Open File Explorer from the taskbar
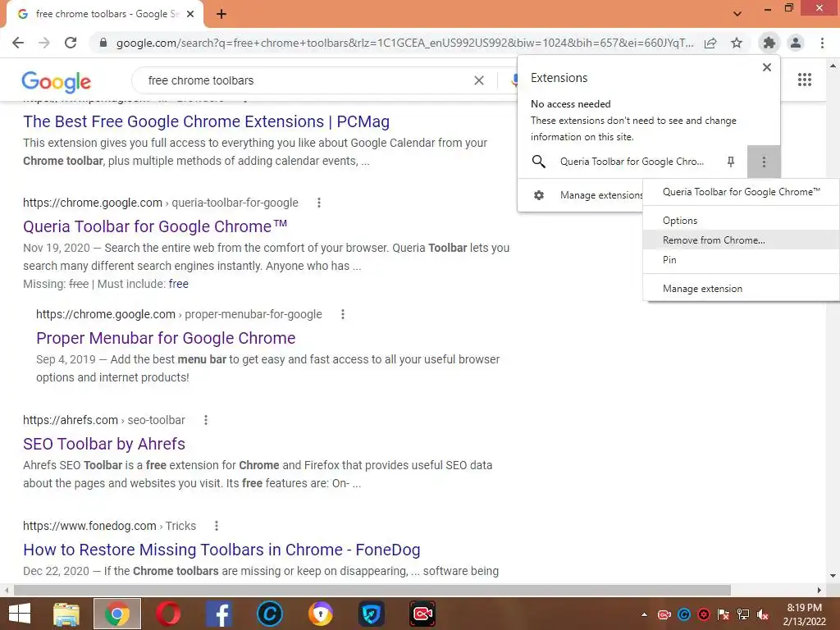This screenshot has width=840, height=630. [66, 614]
